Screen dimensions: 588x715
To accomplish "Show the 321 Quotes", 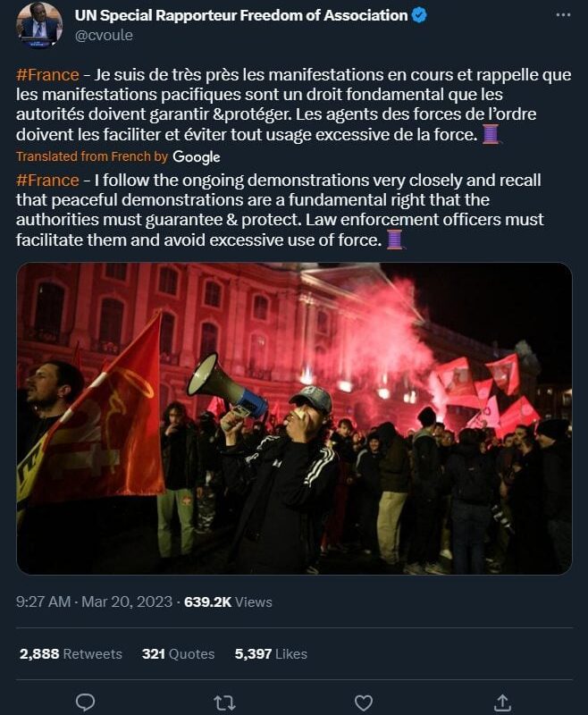I will pyautogui.click(x=178, y=654).
